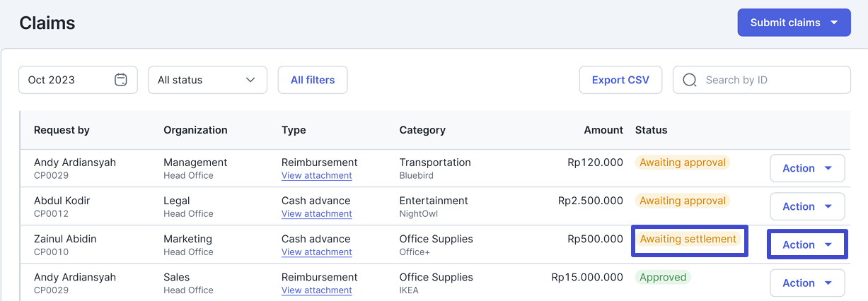Expand the All status dropdown
This screenshot has width=868, height=301.
pos(207,80)
